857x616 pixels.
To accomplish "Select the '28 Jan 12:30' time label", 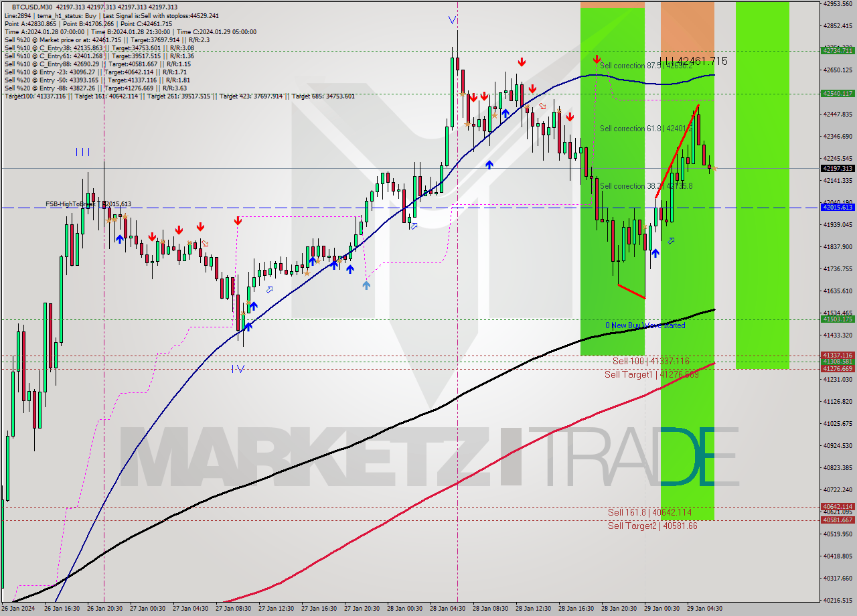I will [533, 609].
